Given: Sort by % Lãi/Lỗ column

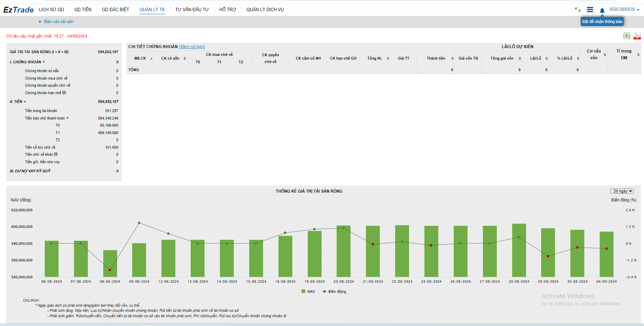Looking at the screenshot, I should point(578,59).
